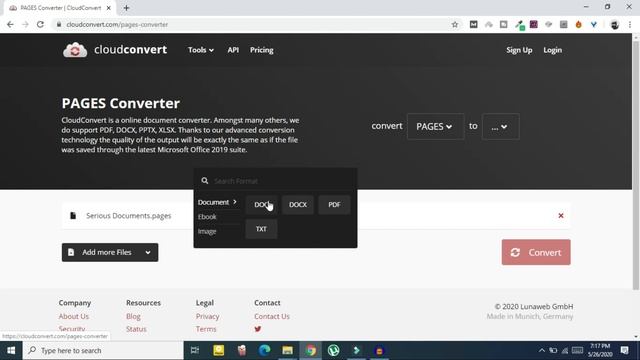640x360 pixels.
Task: Go to the Pricing page
Action: (x=262, y=50)
